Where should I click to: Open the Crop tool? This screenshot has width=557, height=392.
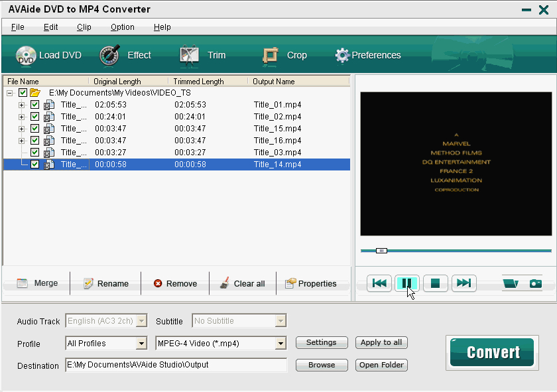click(x=270, y=56)
